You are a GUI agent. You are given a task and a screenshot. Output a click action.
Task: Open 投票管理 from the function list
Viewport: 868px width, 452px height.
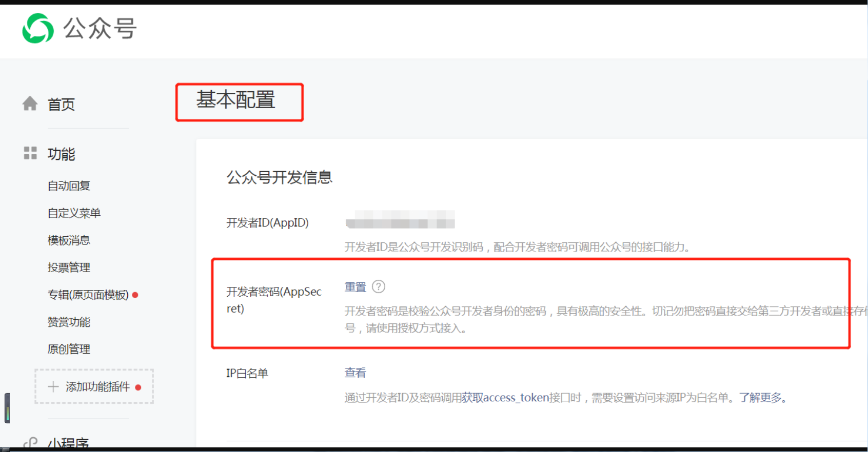point(69,268)
